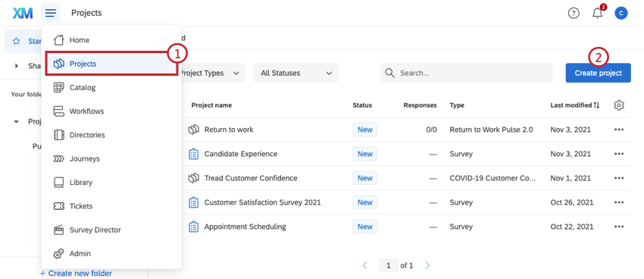
Task: Click Customer Satisfaction Survey 2021 icon
Action: pos(193,202)
